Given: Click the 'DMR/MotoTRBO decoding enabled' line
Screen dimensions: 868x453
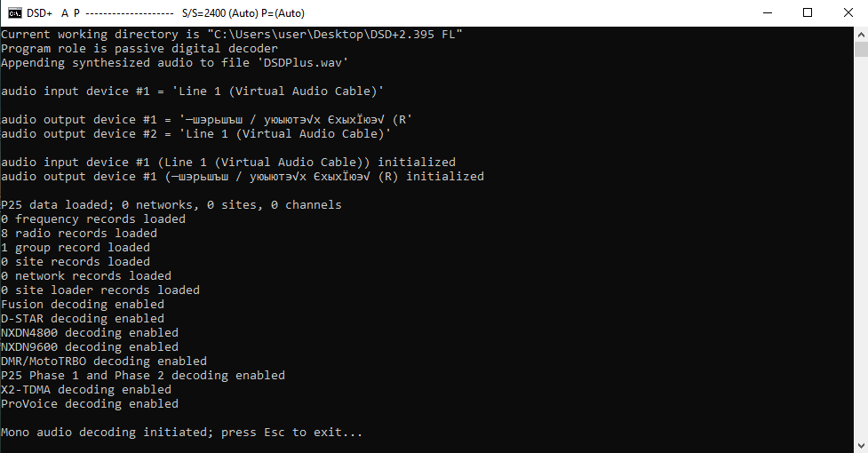Looking at the screenshot, I should (x=104, y=362).
